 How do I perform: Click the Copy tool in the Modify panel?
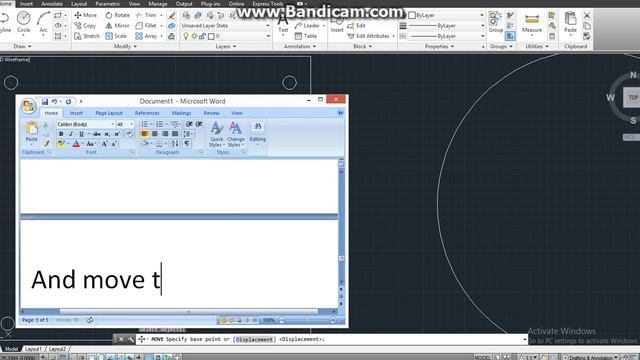85,26
